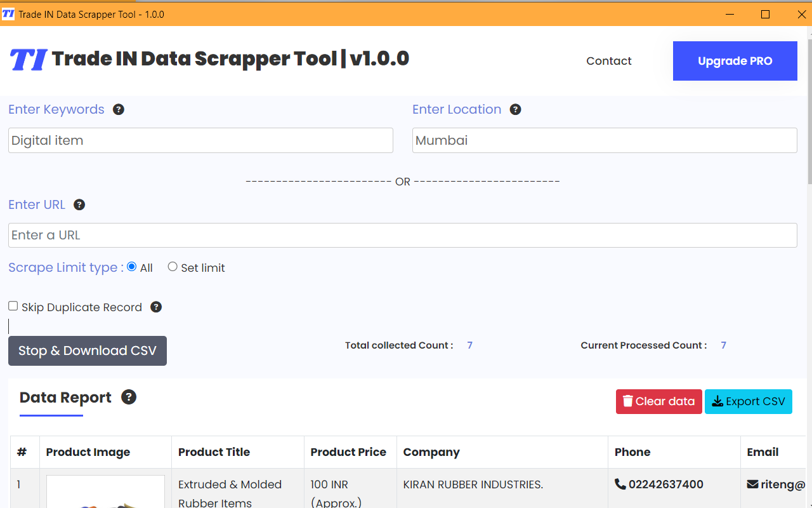Click Total collected Count value 7
The image size is (812, 508).
click(x=470, y=345)
